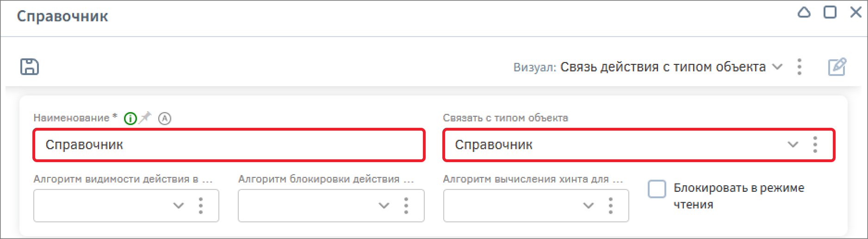868x239 pixels.
Task: Open three-dot menu for Алгоритм блокировки действия
Action: (x=406, y=205)
